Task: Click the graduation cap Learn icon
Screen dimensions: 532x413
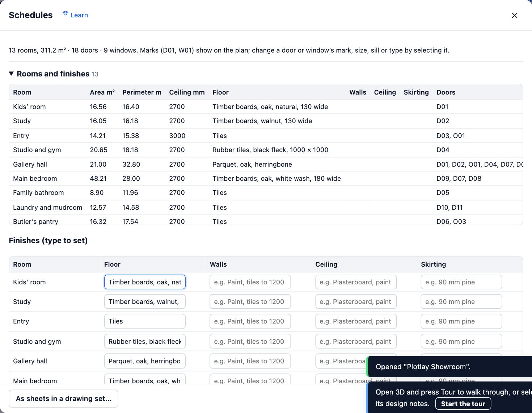Action: [65, 14]
